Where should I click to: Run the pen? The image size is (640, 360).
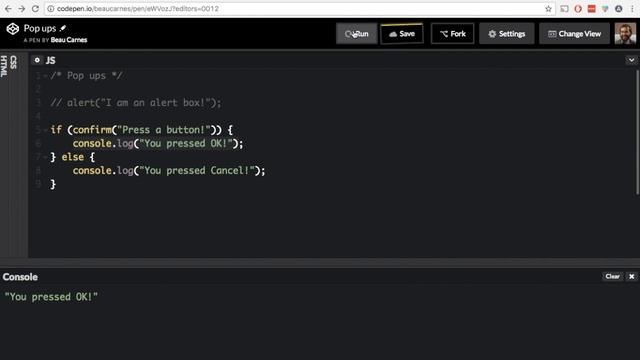tap(356, 33)
